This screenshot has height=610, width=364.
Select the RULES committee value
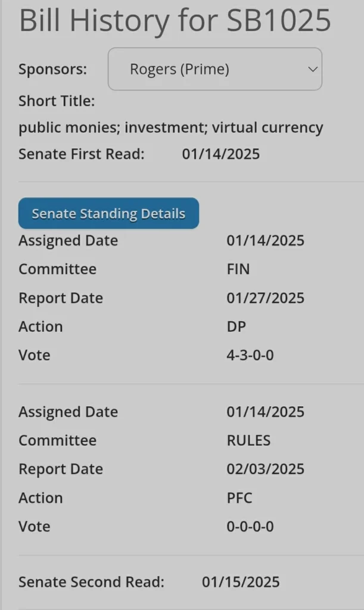[248, 441]
